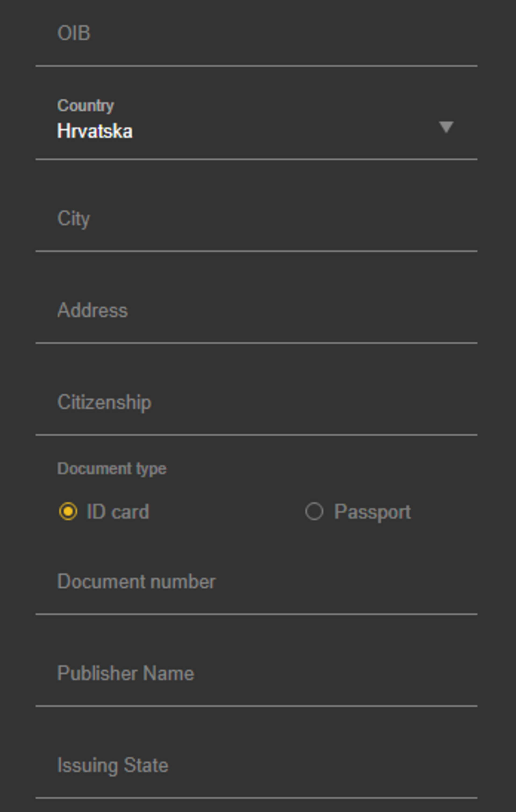Click the Address placeholder text
The width and height of the screenshot is (516, 812).
tap(92, 311)
